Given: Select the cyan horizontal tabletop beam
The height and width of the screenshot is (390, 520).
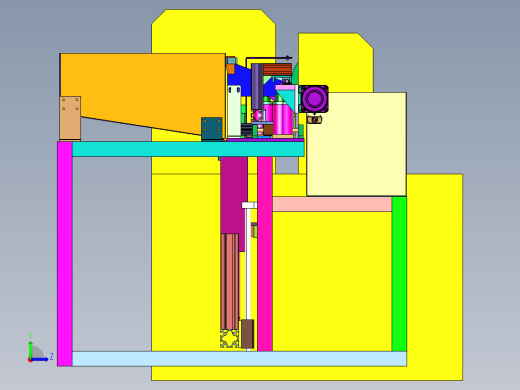Looking at the screenshot, I should [188, 149].
